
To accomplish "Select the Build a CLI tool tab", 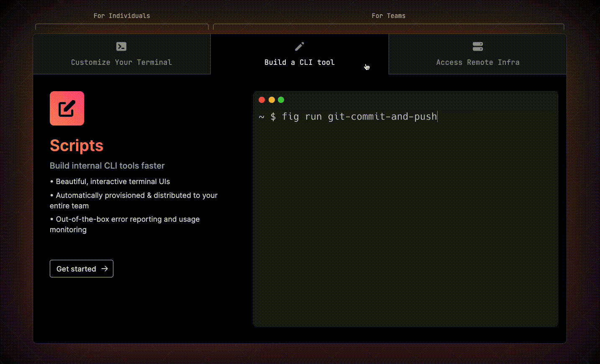I will (x=300, y=54).
